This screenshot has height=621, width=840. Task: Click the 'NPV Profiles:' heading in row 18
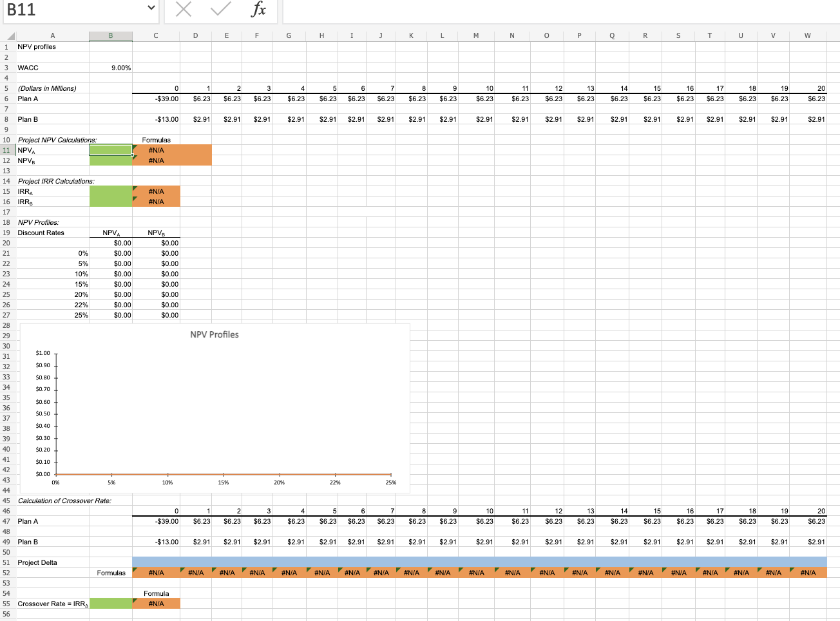[x=38, y=222]
